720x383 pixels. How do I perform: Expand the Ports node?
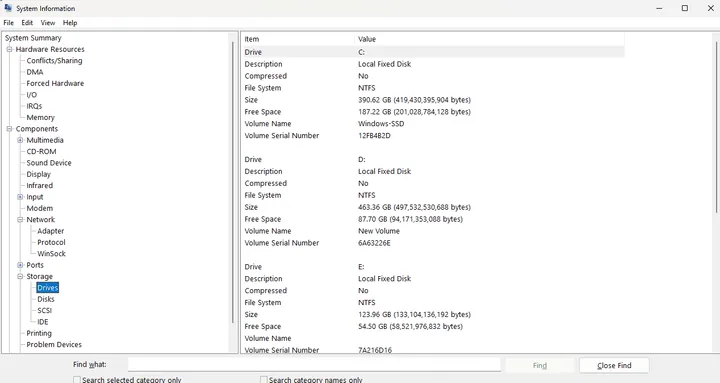(x=20, y=265)
